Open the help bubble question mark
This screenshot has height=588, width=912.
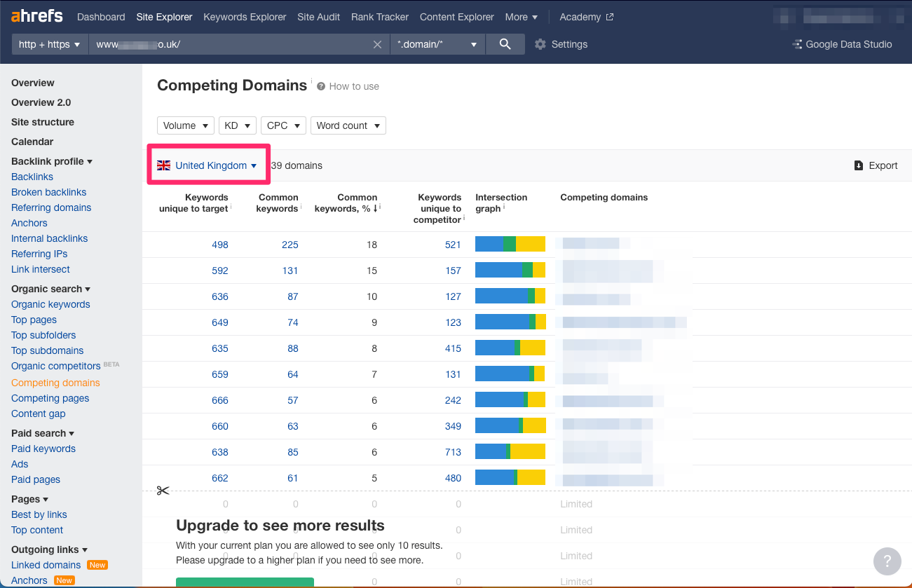point(887,561)
